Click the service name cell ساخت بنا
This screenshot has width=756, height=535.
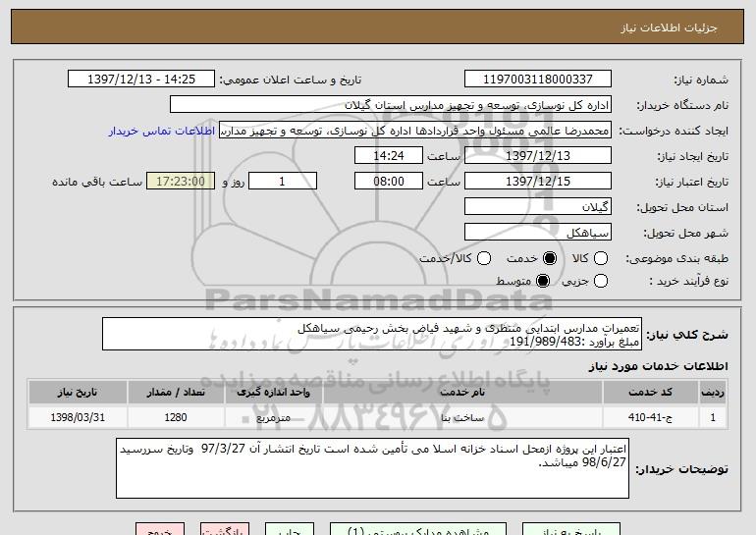click(x=462, y=417)
